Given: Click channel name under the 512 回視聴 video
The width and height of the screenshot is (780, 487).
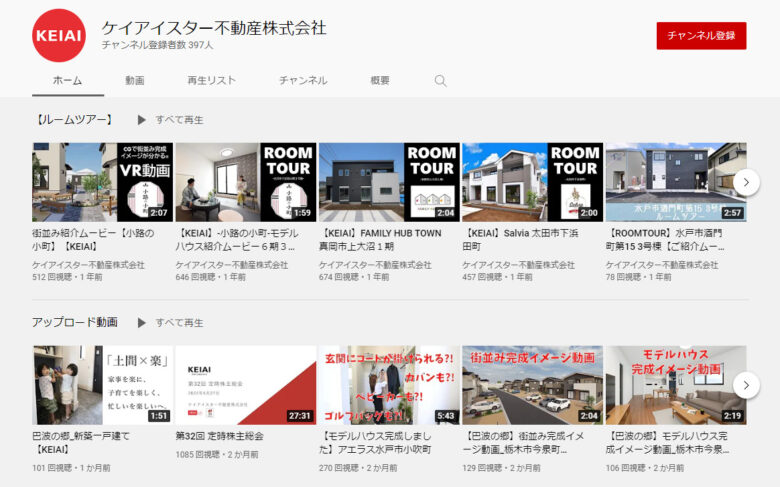Looking at the screenshot, I should 89,265.
